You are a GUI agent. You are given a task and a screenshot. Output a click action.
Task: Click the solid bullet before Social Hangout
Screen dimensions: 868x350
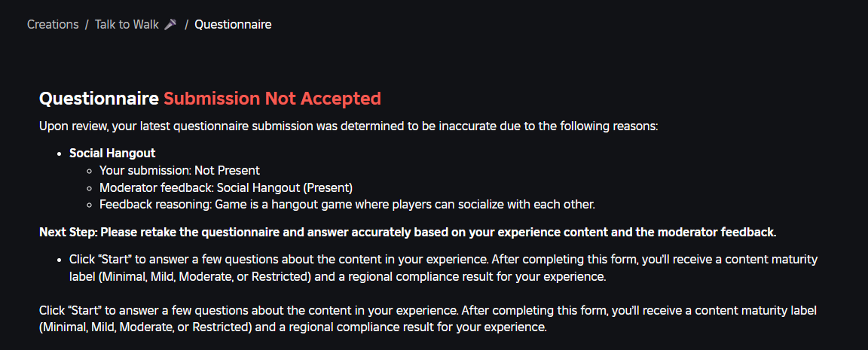[59, 153]
